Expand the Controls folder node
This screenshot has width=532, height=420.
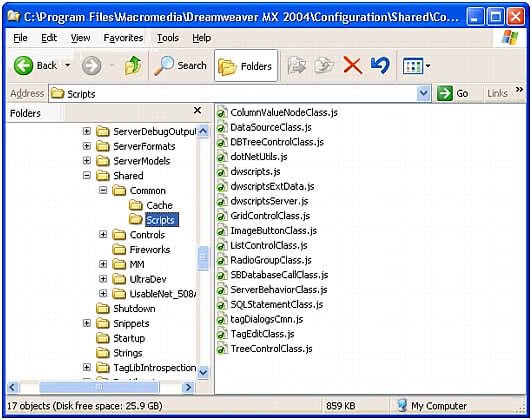103,234
